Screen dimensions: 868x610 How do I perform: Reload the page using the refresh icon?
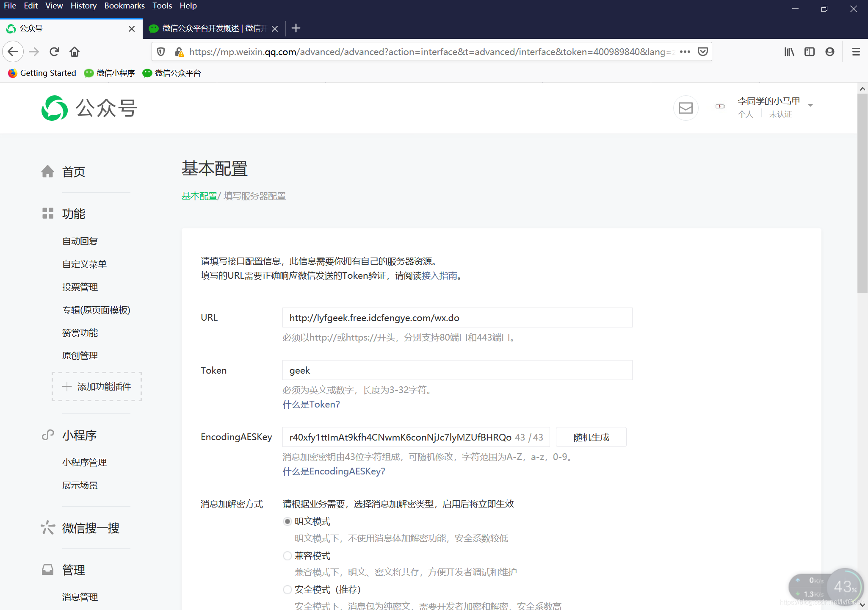pyautogui.click(x=54, y=52)
